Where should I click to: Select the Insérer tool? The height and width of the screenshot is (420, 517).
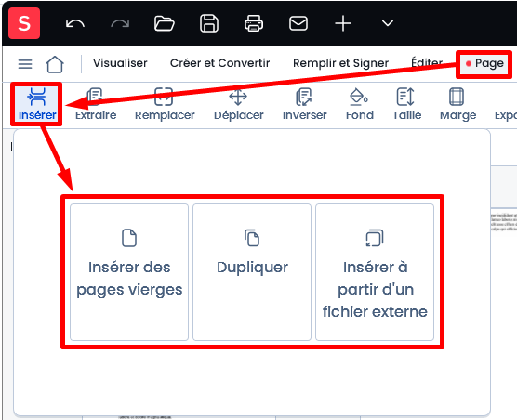pyautogui.click(x=37, y=104)
